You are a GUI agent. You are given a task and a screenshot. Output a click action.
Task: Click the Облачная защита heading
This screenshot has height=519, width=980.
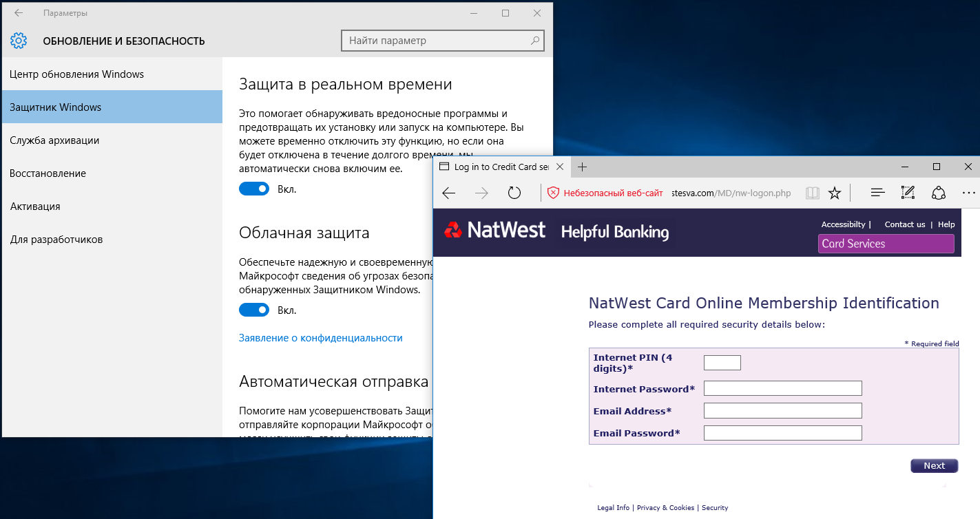click(x=304, y=233)
